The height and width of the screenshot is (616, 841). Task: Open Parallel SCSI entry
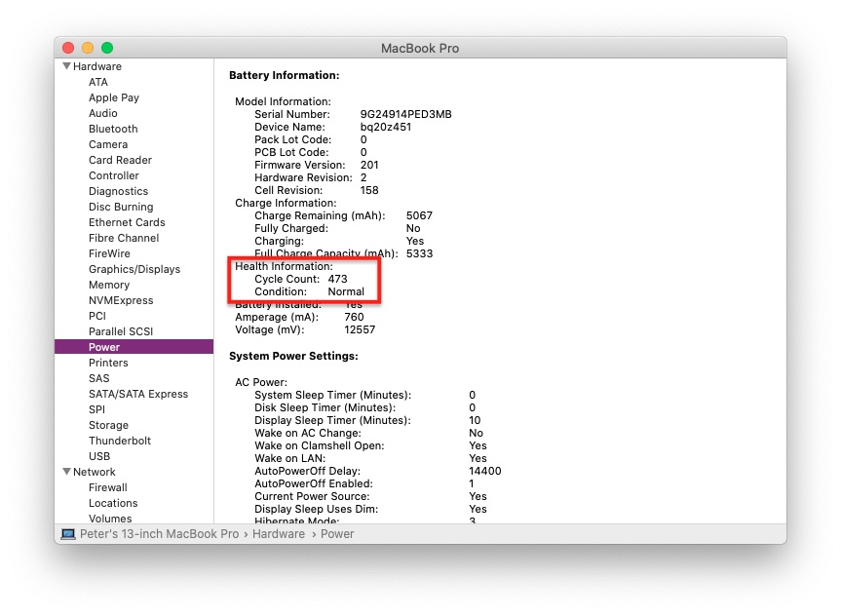(121, 331)
